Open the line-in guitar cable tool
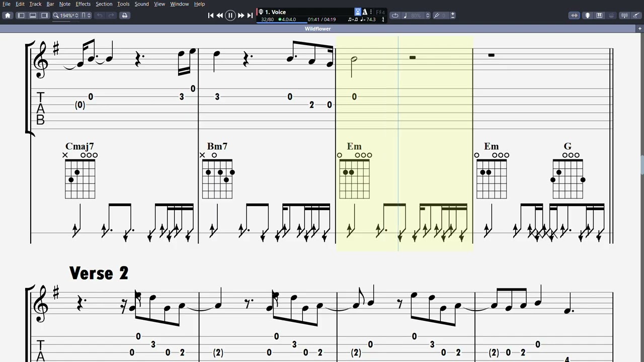This screenshot has width=644, height=362. (x=636, y=16)
